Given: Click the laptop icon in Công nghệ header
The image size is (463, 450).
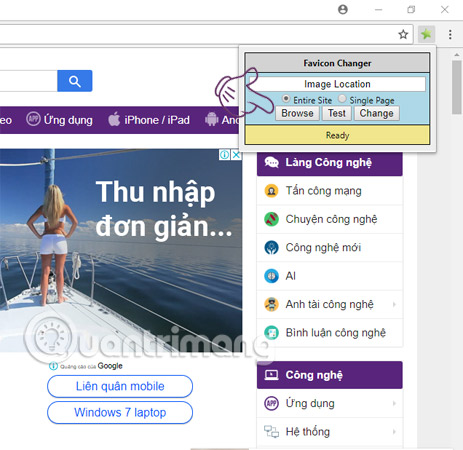Looking at the screenshot, I should (271, 375).
